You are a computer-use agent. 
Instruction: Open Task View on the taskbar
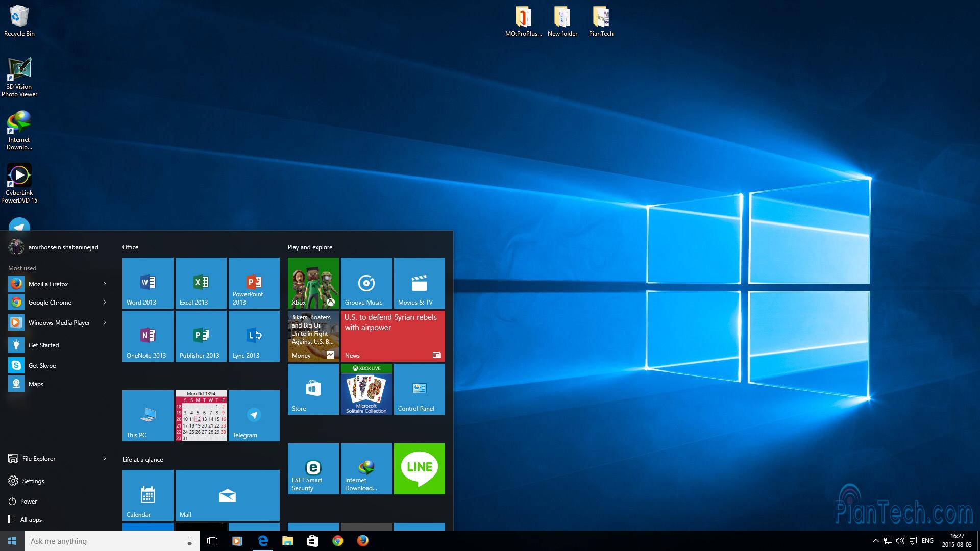(x=212, y=541)
